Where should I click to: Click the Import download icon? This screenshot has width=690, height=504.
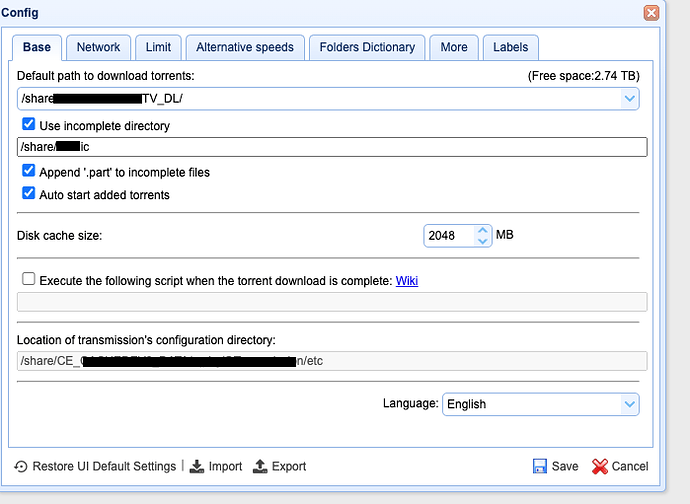(x=197, y=467)
